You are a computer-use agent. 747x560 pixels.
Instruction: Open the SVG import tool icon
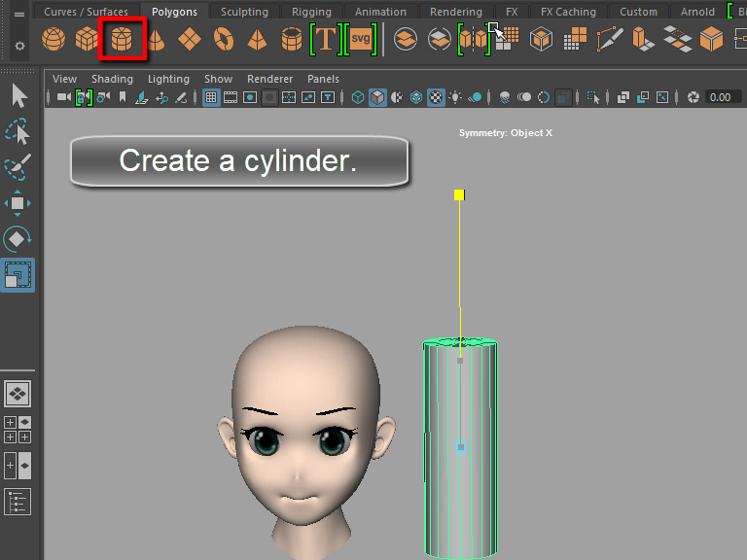point(361,39)
